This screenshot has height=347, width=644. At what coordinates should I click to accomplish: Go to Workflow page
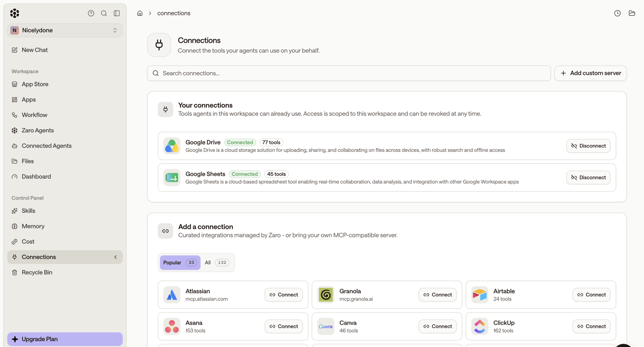(x=65, y=115)
